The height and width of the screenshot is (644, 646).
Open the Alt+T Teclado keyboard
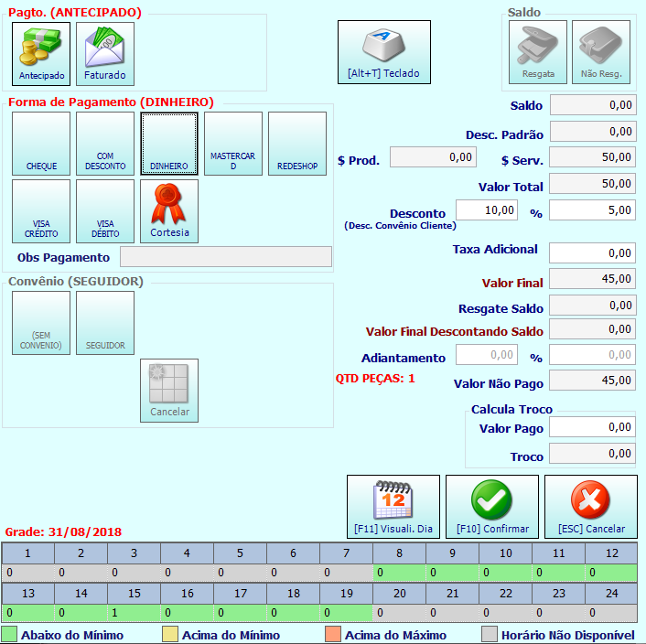(x=384, y=52)
